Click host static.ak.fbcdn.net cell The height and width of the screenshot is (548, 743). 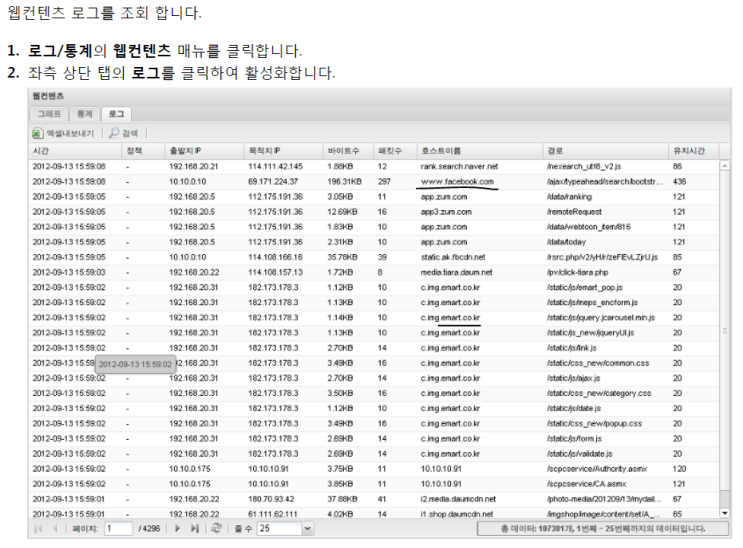[453, 257]
